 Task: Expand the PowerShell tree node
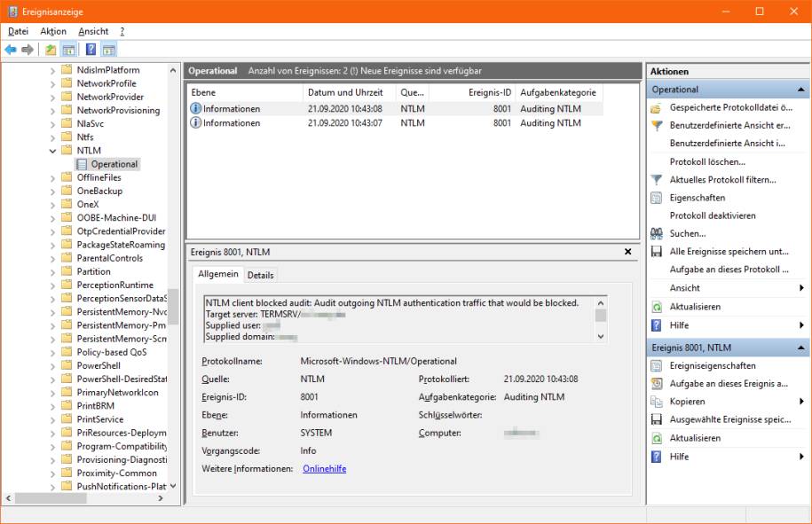[52, 366]
